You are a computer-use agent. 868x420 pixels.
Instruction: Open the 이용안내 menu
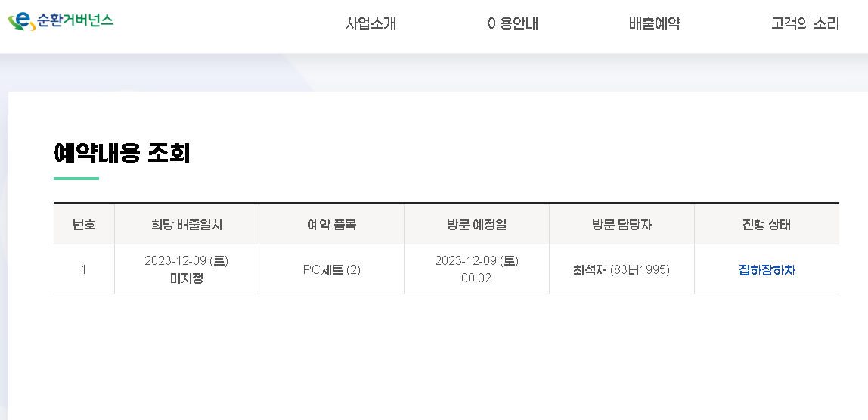[x=513, y=23]
